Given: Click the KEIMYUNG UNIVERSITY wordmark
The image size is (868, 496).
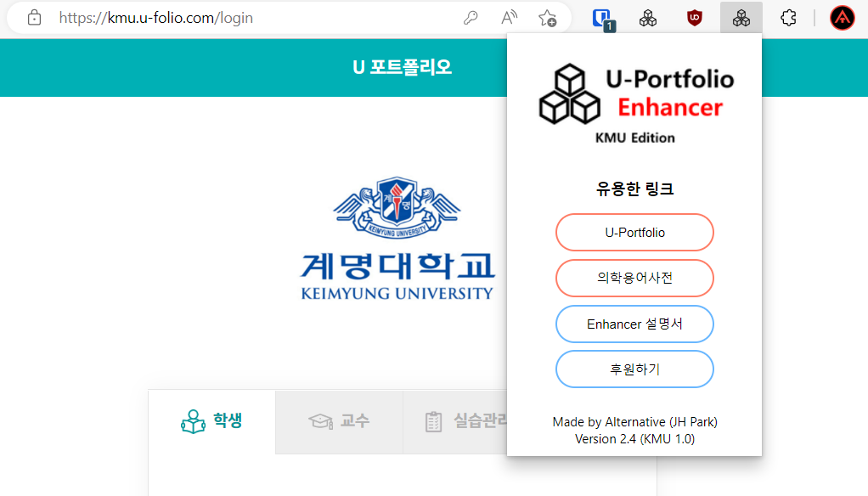Looking at the screenshot, I should click(x=397, y=293).
